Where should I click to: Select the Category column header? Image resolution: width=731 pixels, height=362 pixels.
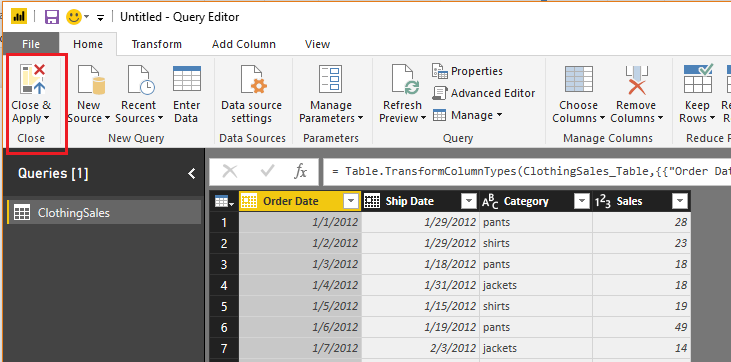point(536,202)
